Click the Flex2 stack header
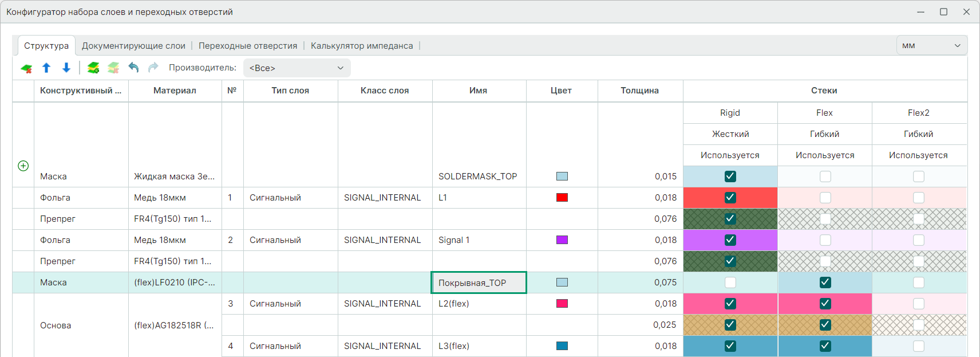The height and width of the screenshot is (357, 980). [x=918, y=113]
